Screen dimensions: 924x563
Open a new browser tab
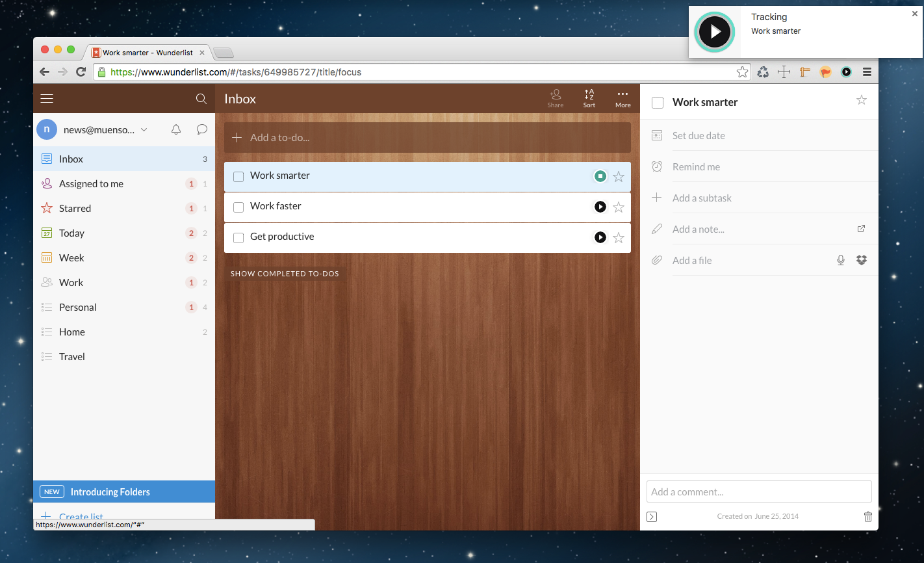coord(223,53)
